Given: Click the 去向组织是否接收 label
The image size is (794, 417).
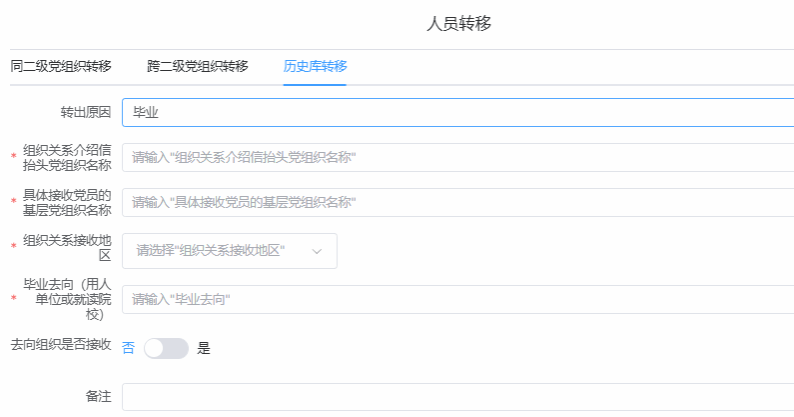Looking at the screenshot, I should pyautogui.click(x=60, y=344).
